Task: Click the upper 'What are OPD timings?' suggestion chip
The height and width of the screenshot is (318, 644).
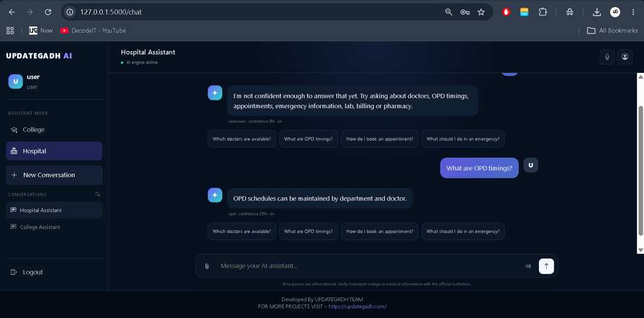Action: pyautogui.click(x=308, y=139)
